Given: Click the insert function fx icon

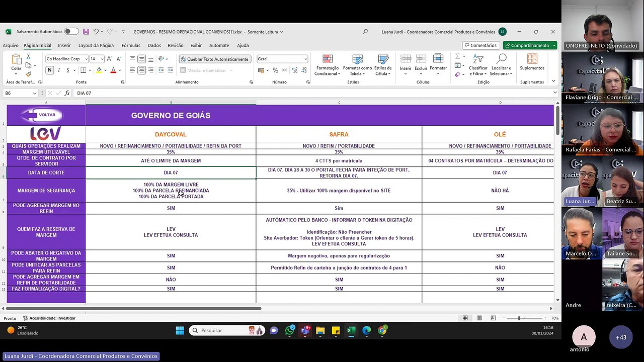Looking at the screenshot, I should (x=67, y=93).
